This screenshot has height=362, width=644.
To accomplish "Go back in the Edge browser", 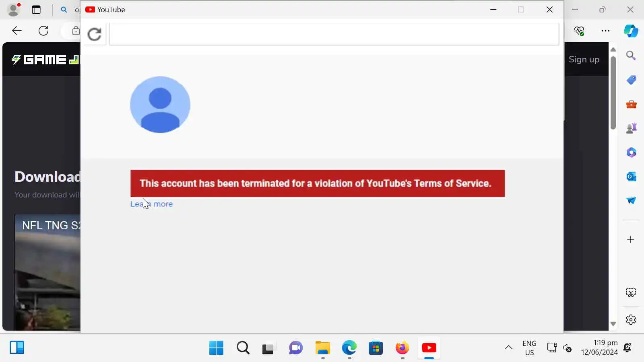I will click(17, 31).
